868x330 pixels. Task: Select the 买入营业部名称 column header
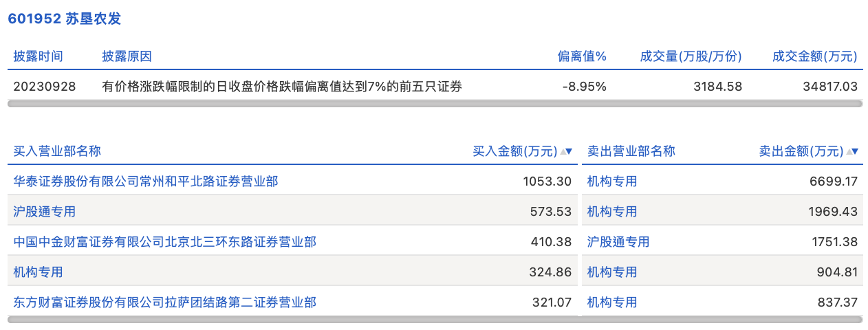(x=57, y=151)
